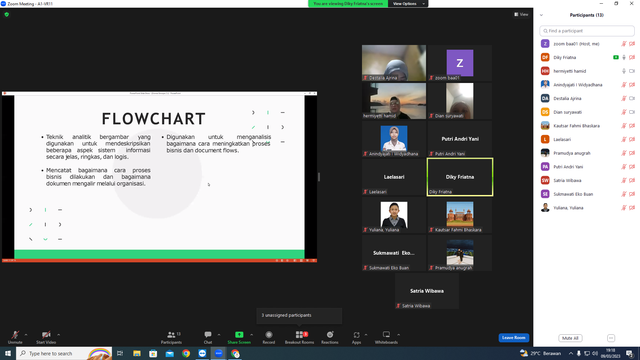
Task: Select Sukmawati Eko Buan in participants list
Action: pyautogui.click(x=587, y=194)
